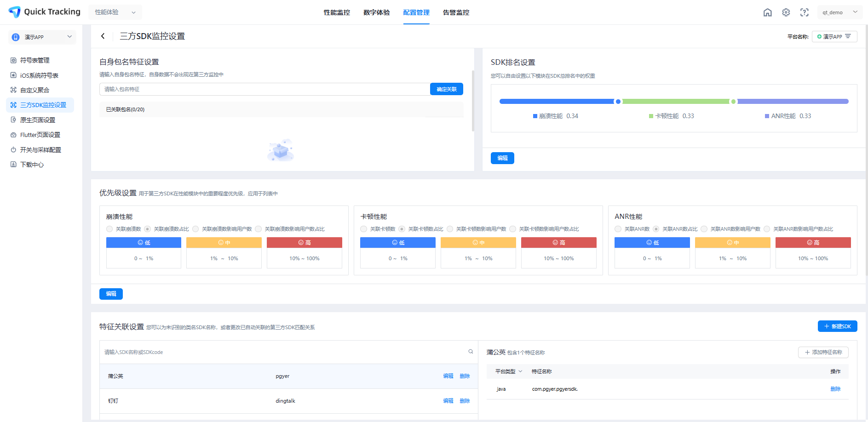
Task: Click the blue 演示APP app icon in the sidebar
Action: [x=16, y=37]
